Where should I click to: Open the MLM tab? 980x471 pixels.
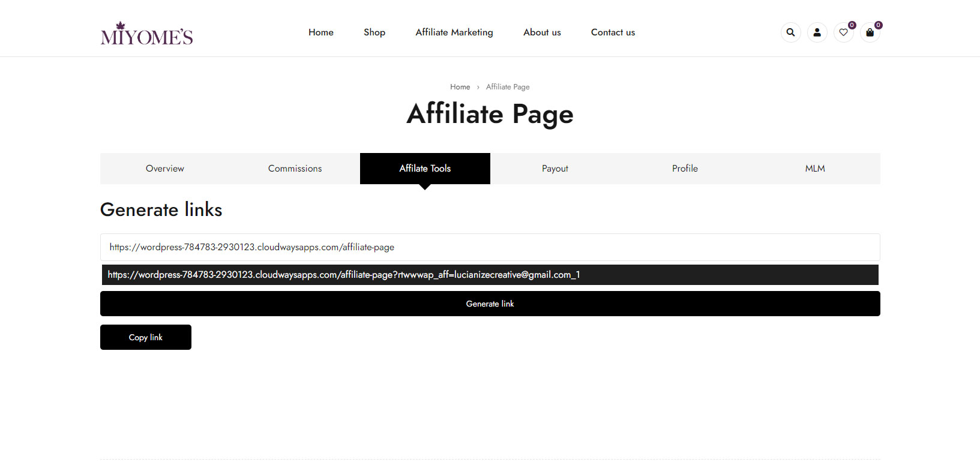pos(815,169)
